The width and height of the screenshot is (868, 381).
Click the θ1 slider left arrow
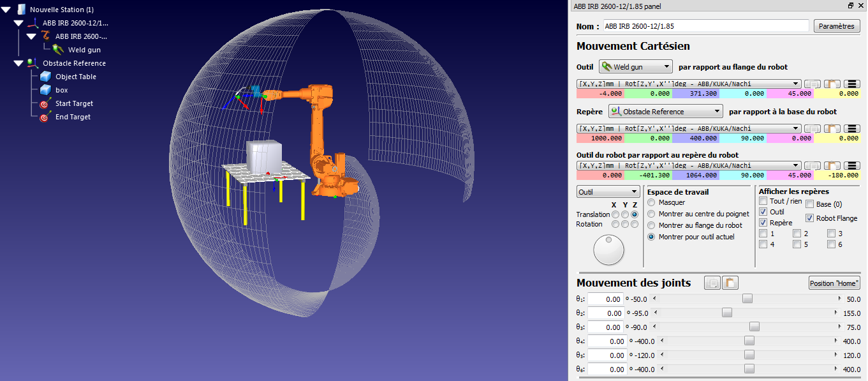(654, 299)
